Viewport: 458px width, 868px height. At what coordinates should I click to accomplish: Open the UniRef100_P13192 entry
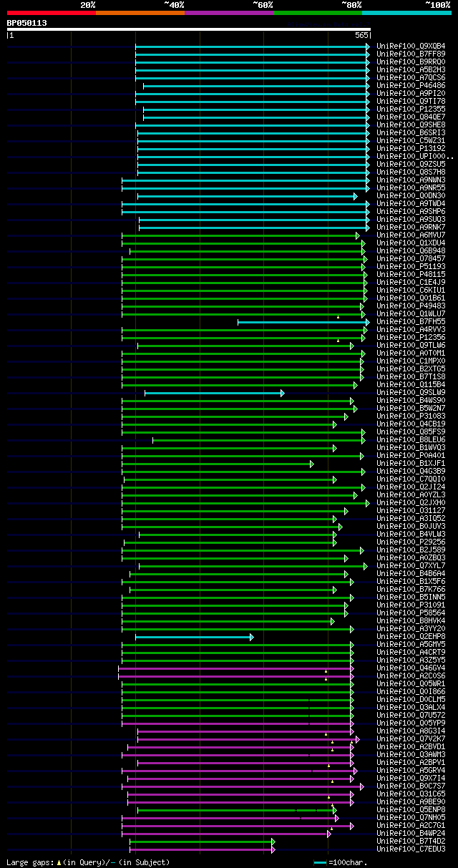411,149
